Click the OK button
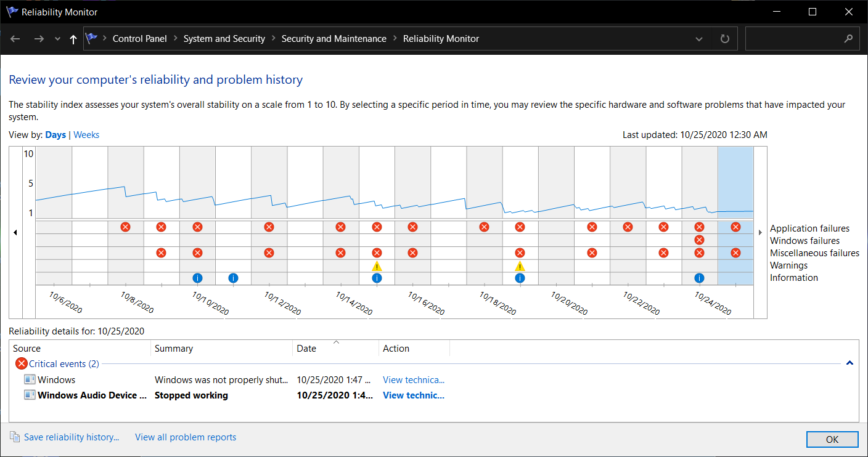868x457 pixels. (x=832, y=439)
